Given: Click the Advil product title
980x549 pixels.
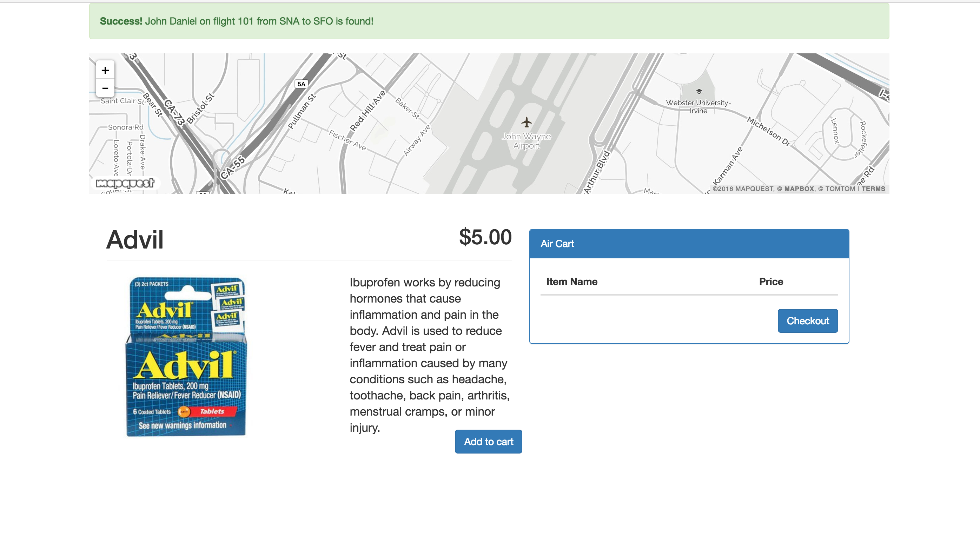Looking at the screenshot, I should (135, 240).
